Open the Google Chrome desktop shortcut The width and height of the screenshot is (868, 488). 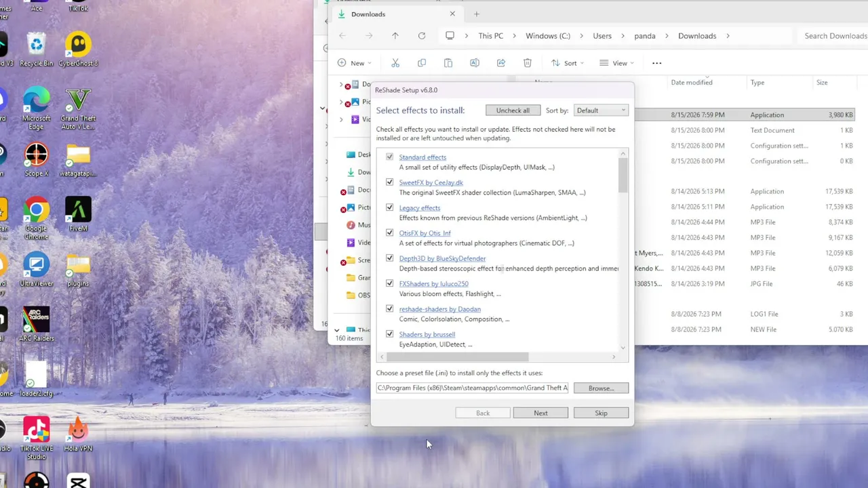click(x=36, y=218)
